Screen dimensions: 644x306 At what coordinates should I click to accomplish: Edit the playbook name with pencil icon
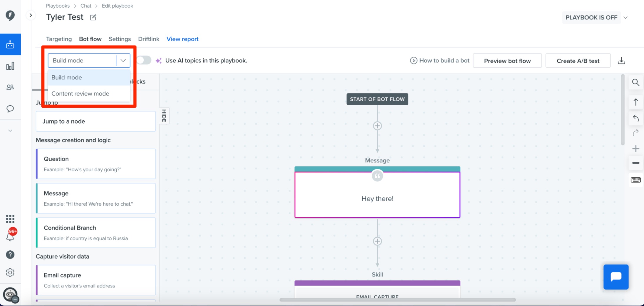click(93, 17)
